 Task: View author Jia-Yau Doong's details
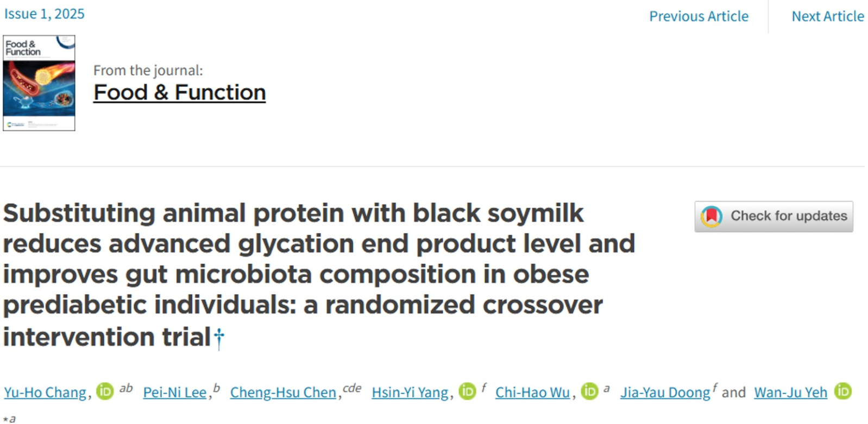pyautogui.click(x=665, y=393)
